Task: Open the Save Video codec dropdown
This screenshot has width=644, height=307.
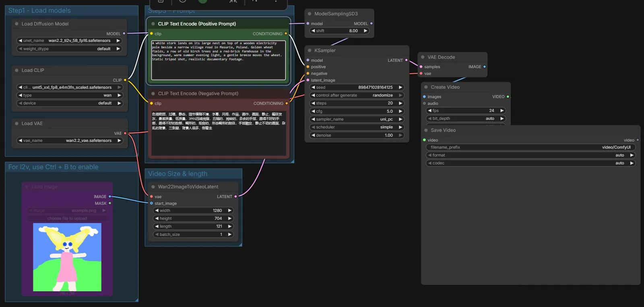Action: (530, 163)
